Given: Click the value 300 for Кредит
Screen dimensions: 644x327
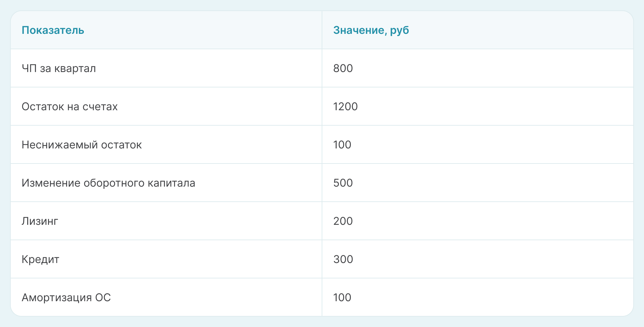Looking at the screenshot, I should pos(343,259).
